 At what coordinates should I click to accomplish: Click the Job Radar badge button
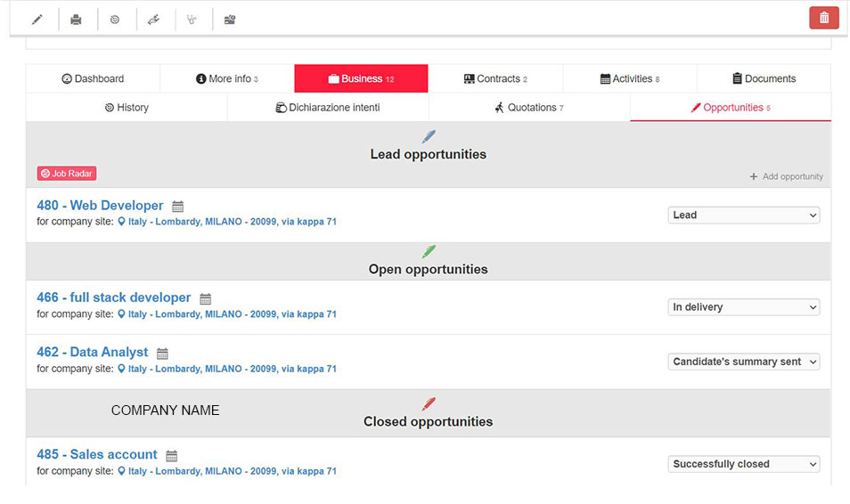(67, 174)
